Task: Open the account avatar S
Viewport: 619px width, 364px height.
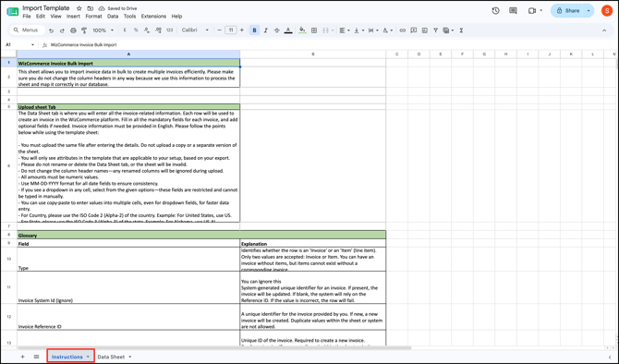Action: 607,11
